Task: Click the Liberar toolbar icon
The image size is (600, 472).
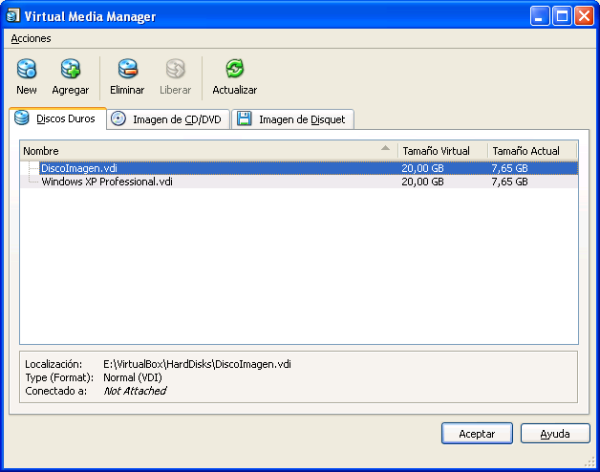Action: pyautogui.click(x=175, y=69)
